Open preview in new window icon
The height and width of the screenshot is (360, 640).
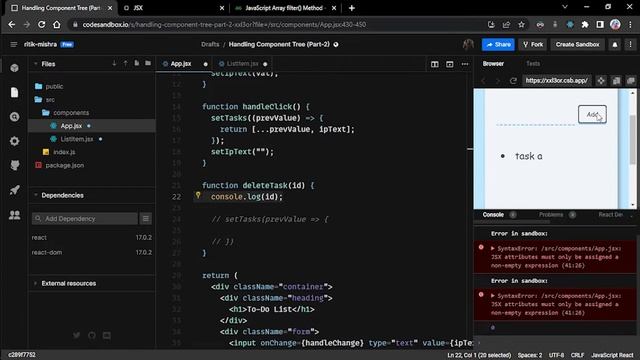tap(631, 80)
